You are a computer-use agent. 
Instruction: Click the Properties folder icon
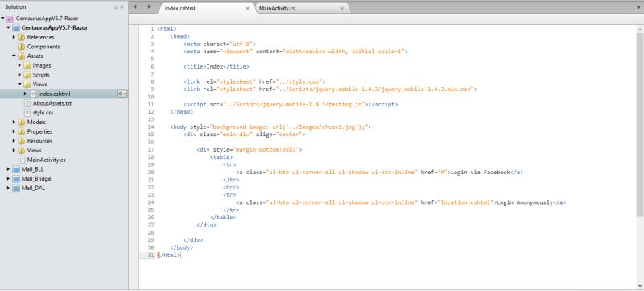click(22, 131)
